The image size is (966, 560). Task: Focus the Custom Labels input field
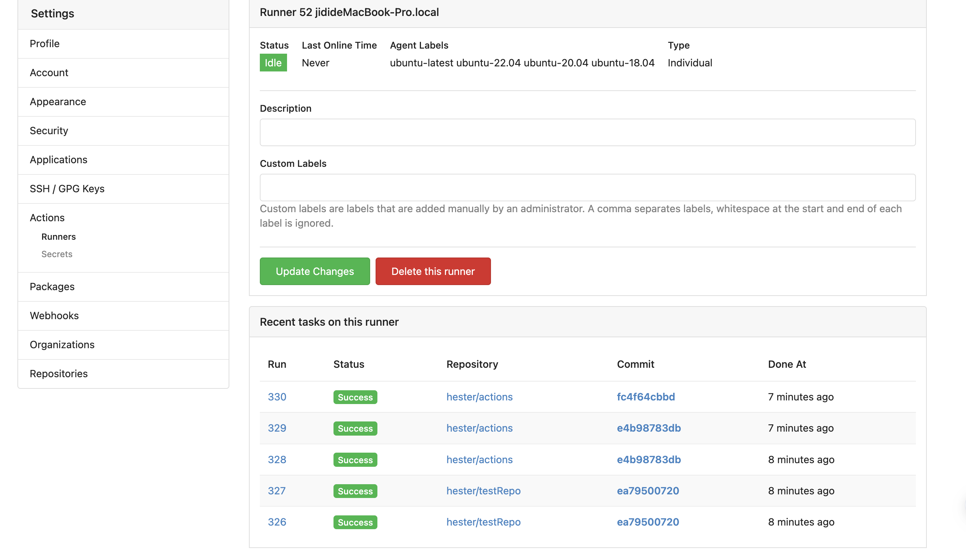pyautogui.click(x=588, y=188)
